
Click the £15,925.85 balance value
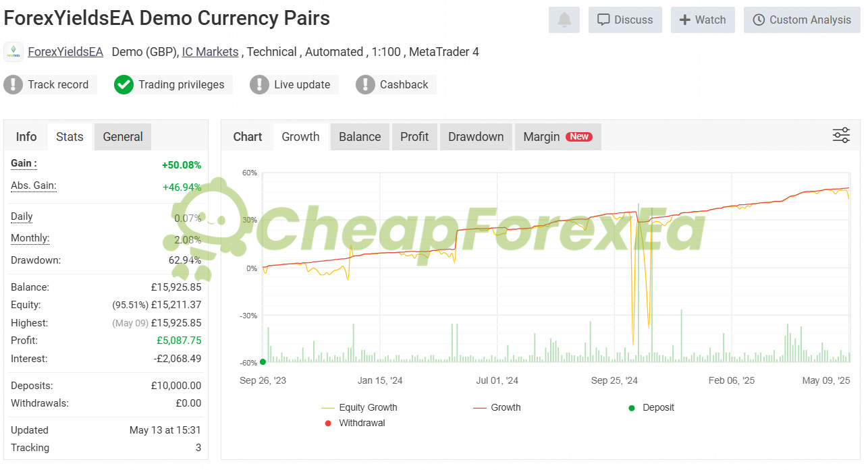[175, 287]
